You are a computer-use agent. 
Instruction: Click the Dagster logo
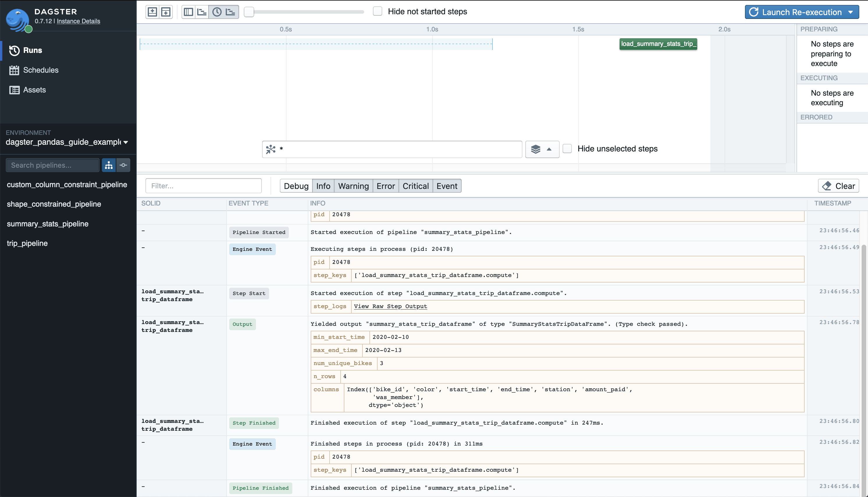[18, 20]
